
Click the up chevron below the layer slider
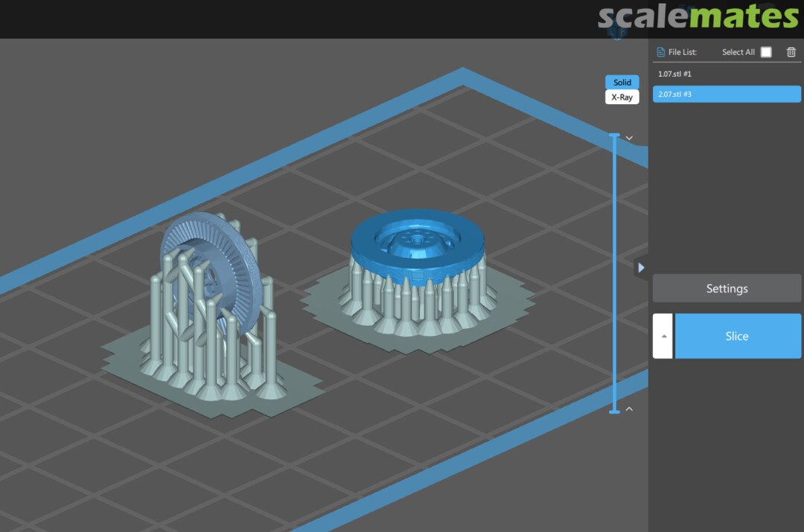[629, 408]
